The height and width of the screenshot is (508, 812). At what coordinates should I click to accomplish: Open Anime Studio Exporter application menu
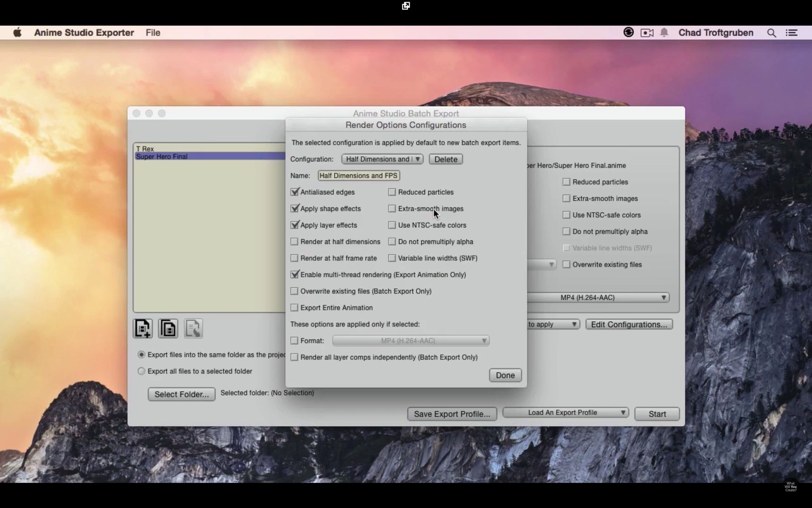(84, 33)
